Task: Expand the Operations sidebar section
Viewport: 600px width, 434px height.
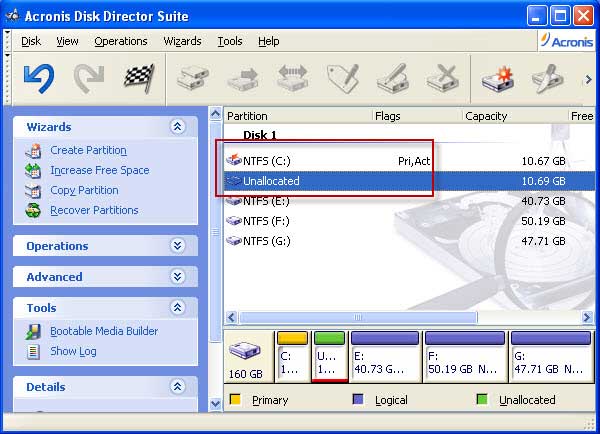Action: (178, 246)
